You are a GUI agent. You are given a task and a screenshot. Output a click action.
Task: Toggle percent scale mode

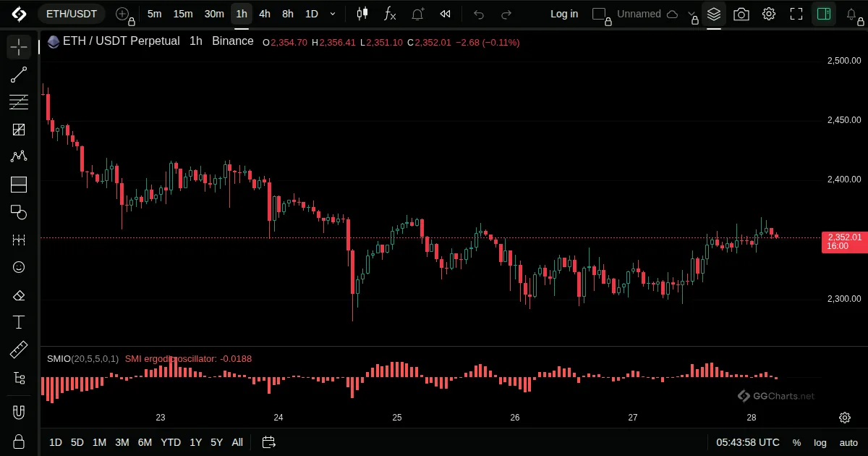(796, 442)
